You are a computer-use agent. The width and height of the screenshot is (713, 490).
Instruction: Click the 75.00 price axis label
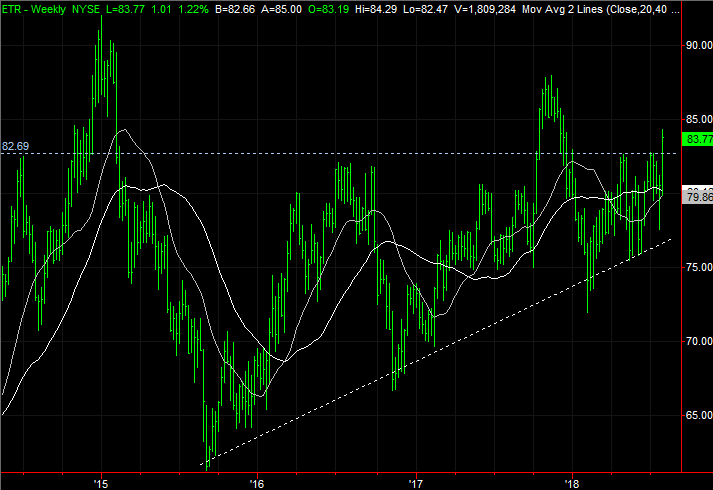coord(699,267)
